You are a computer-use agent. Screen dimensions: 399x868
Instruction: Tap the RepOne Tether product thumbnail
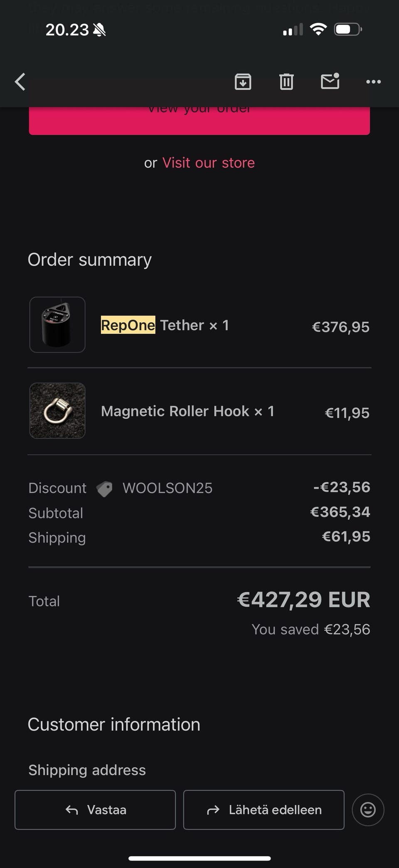point(57,325)
